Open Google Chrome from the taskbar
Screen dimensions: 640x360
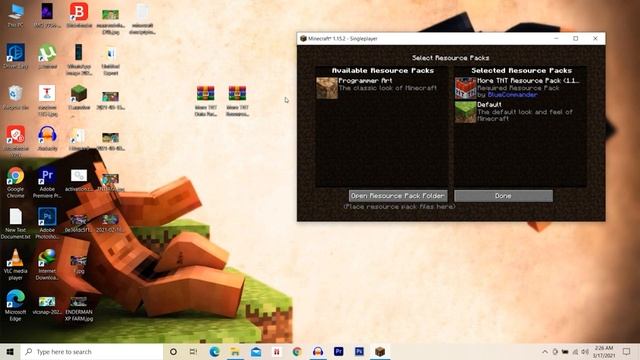click(x=297, y=351)
